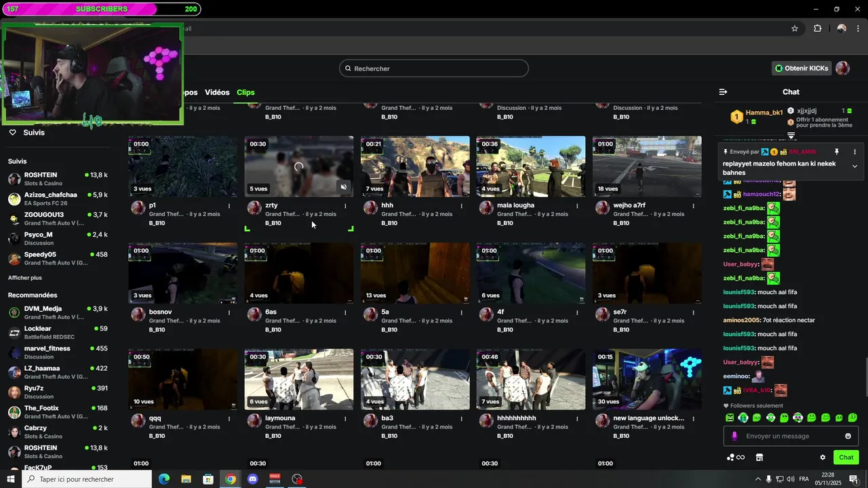Open the ZGOUGOU13 channel in the sidebar

[58, 218]
